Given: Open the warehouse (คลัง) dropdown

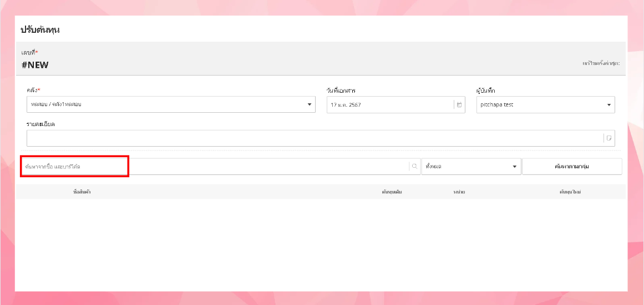Looking at the screenshot, I should [171, 104].
